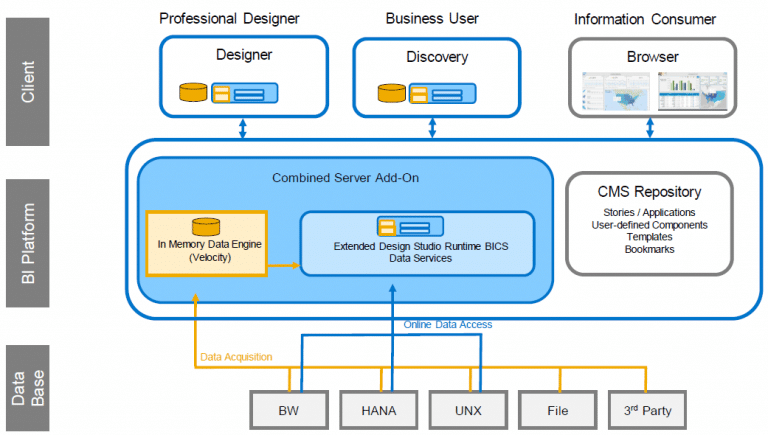Click the File data source box
The image size is (768, 435).
tap(558, 410)
